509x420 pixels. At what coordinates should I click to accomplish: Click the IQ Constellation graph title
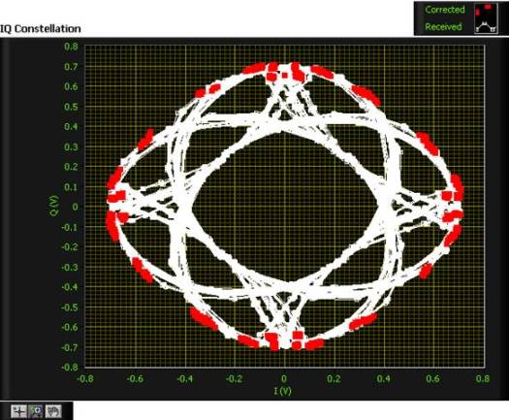click(x=41, y=28)
